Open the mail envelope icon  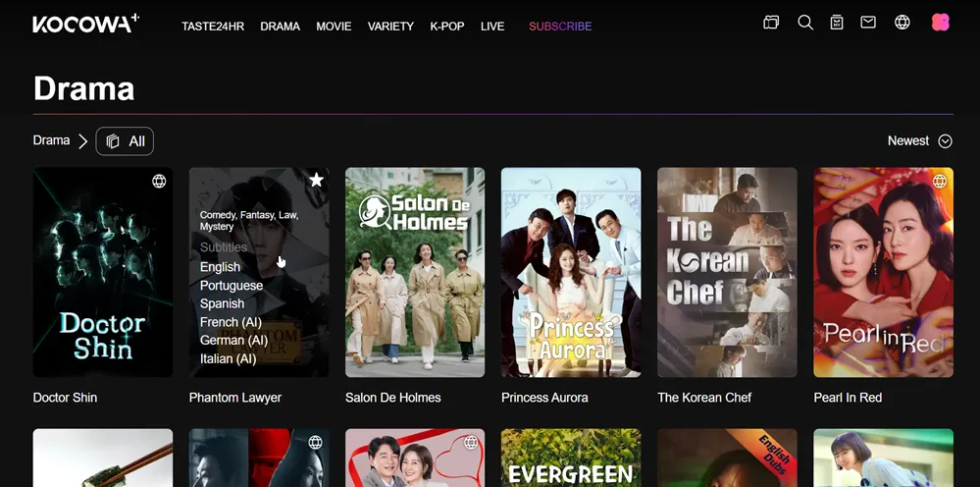(868, 23)
